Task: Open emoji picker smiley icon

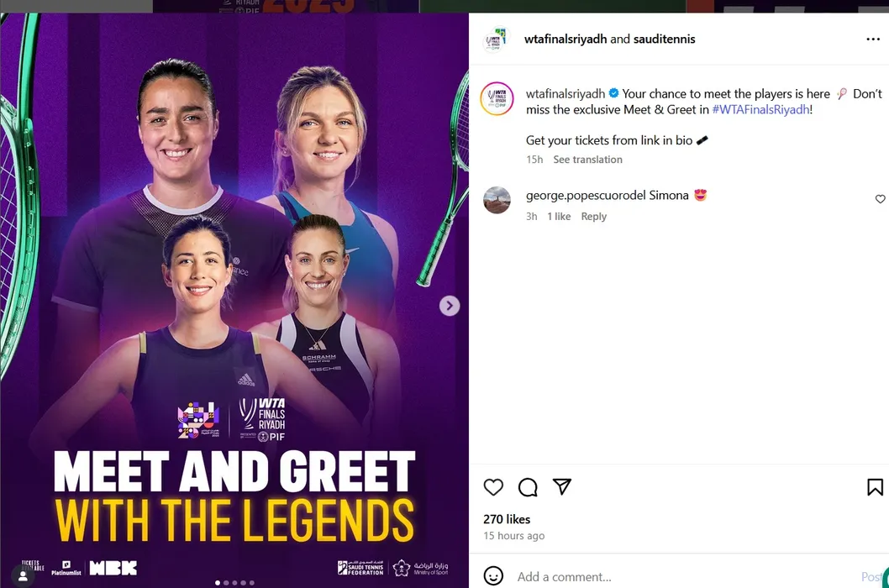Action: click(493, 576)
